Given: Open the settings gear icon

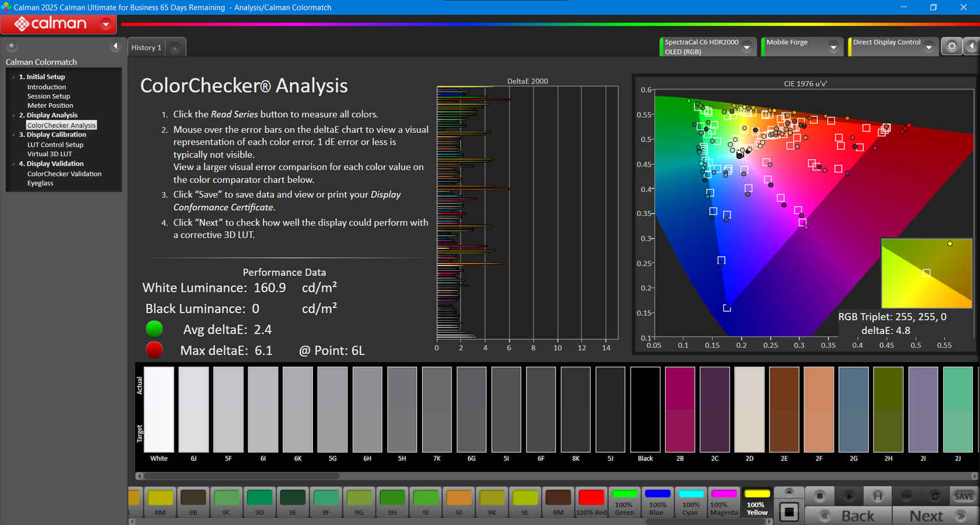Looking at the screenshot, I should pos(952,46).
